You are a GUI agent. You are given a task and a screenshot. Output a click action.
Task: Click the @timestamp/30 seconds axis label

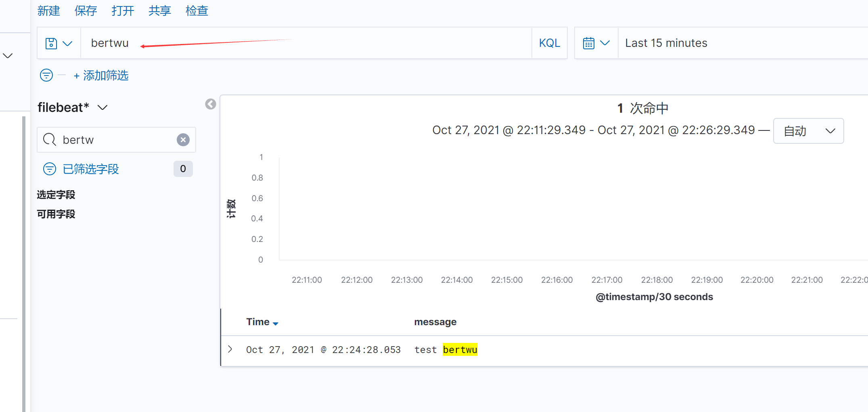(x=654, y=297)
